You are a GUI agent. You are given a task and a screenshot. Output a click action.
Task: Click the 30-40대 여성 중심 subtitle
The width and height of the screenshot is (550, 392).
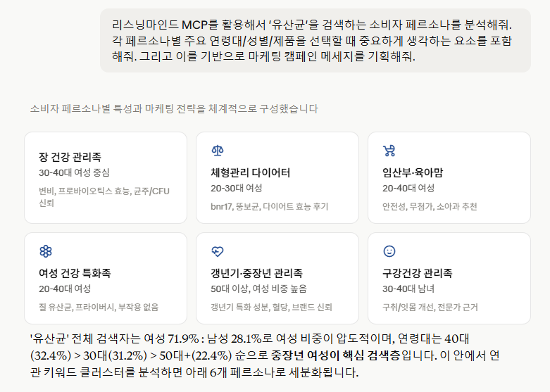[74, 172]
